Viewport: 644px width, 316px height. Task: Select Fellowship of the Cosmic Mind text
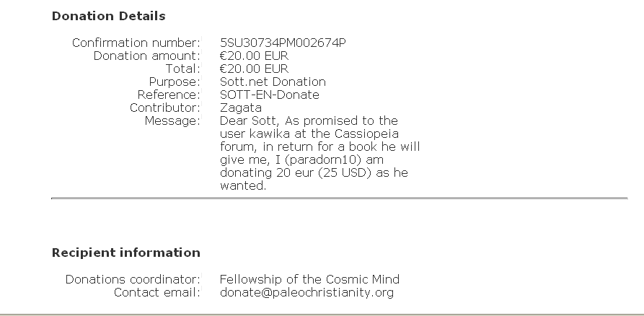[309, 279]
